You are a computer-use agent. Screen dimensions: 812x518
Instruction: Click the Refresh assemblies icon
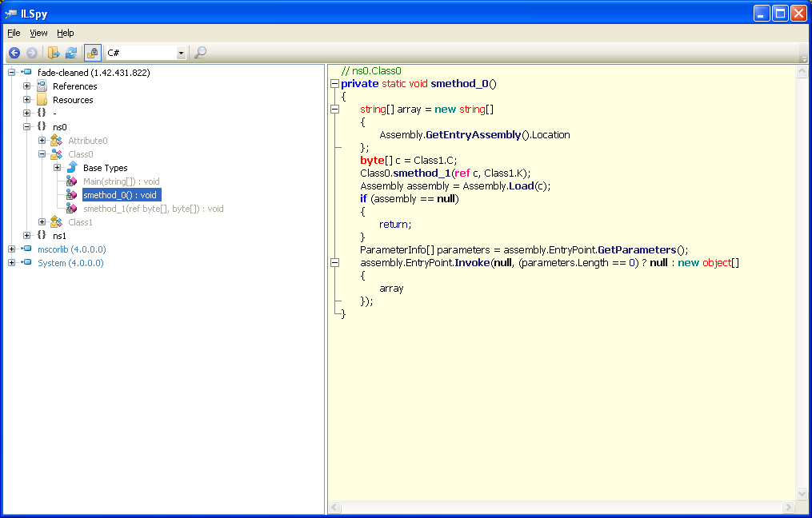tap(71, 53)
